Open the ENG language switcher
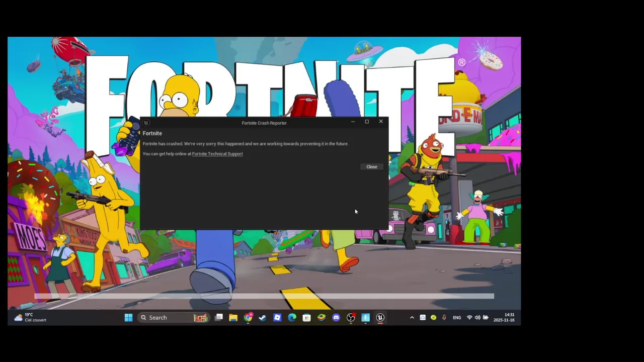The height and width of the screenshot is (362, 644). (x=457, y=318)
